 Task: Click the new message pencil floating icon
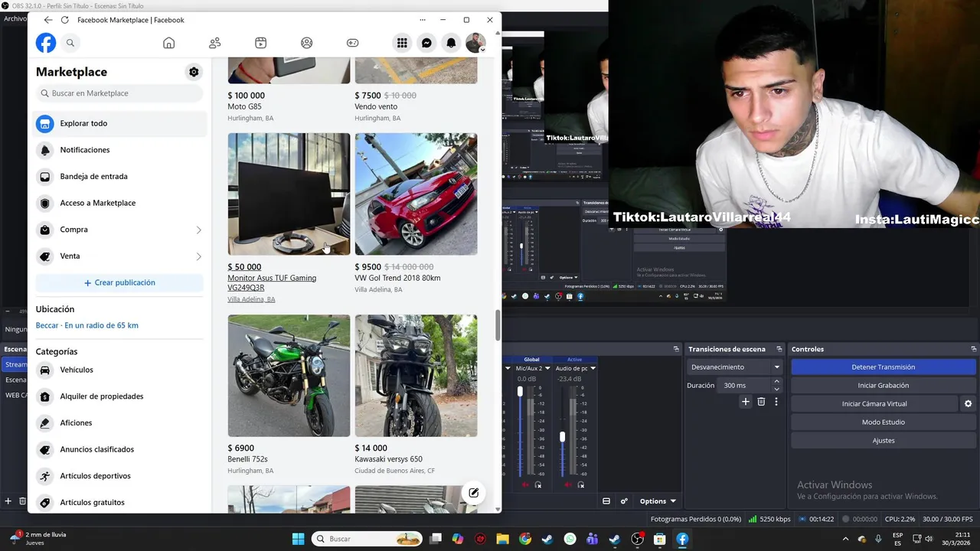474,493
